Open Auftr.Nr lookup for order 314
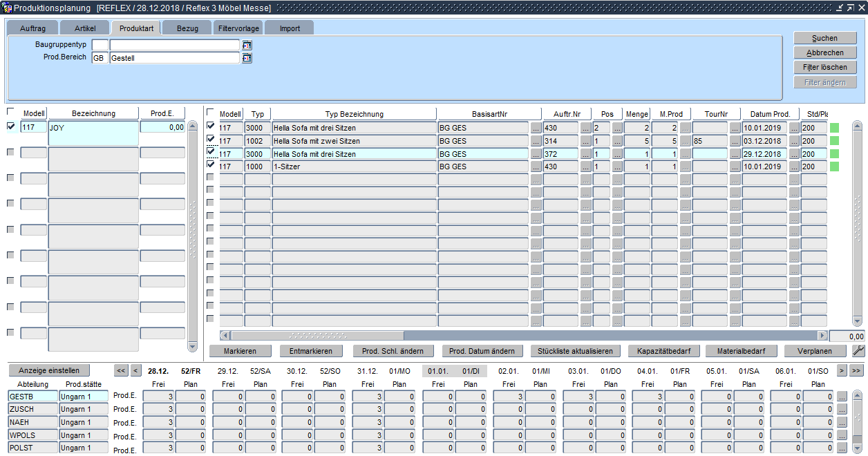 (x=585, y=141)
